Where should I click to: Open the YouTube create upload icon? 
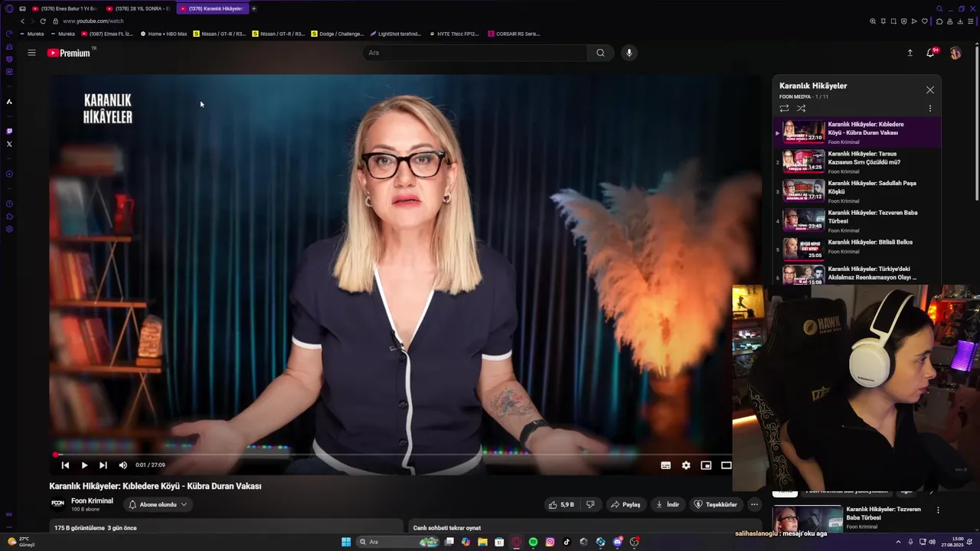[910, 53]
